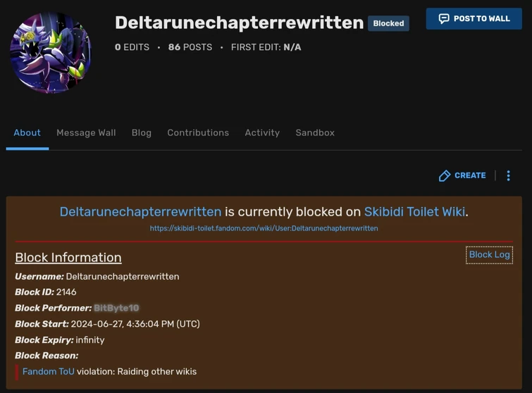The width and height of the screenshot is (532, 393).
Task: Click the speech bubble icon in Post to Wall
Action: click(444, 18)
